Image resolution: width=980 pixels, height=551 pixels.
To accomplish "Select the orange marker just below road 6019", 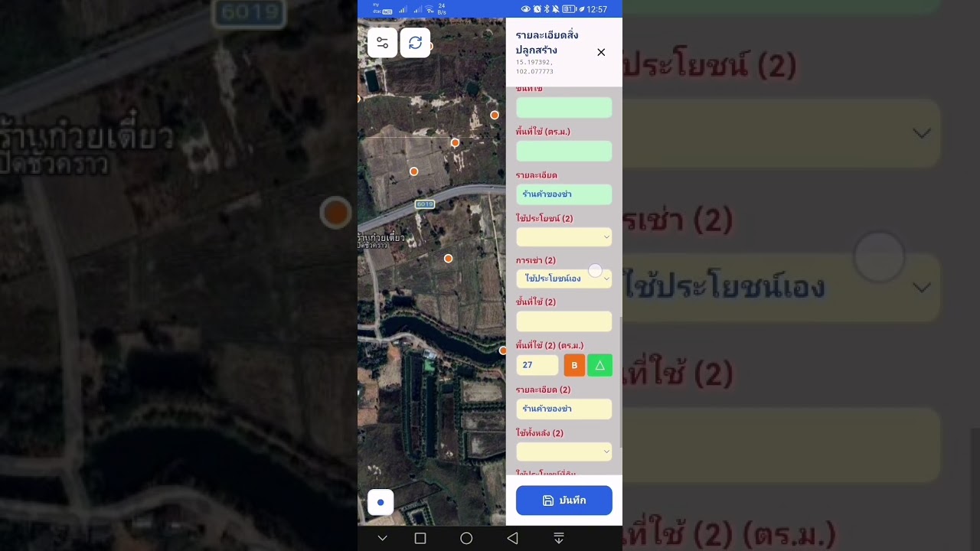I will coord(449,259).
